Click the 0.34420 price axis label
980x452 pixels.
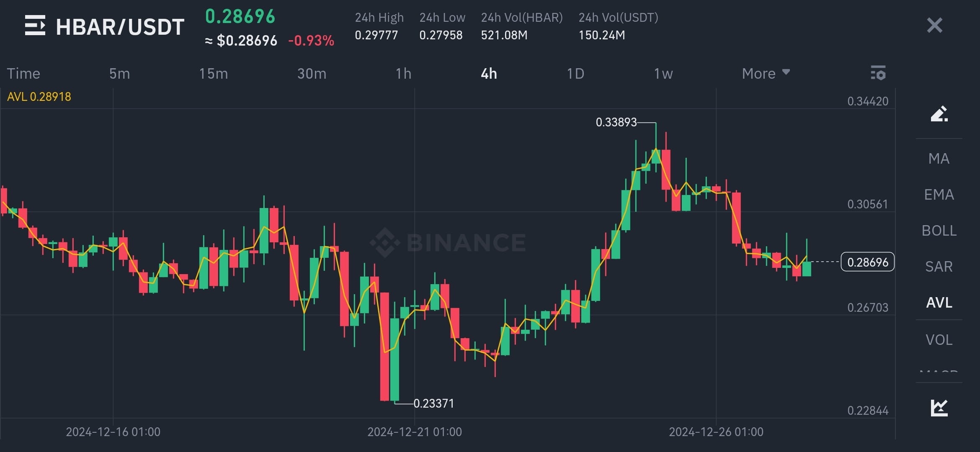pyautogui.click(x=868, y=101)
